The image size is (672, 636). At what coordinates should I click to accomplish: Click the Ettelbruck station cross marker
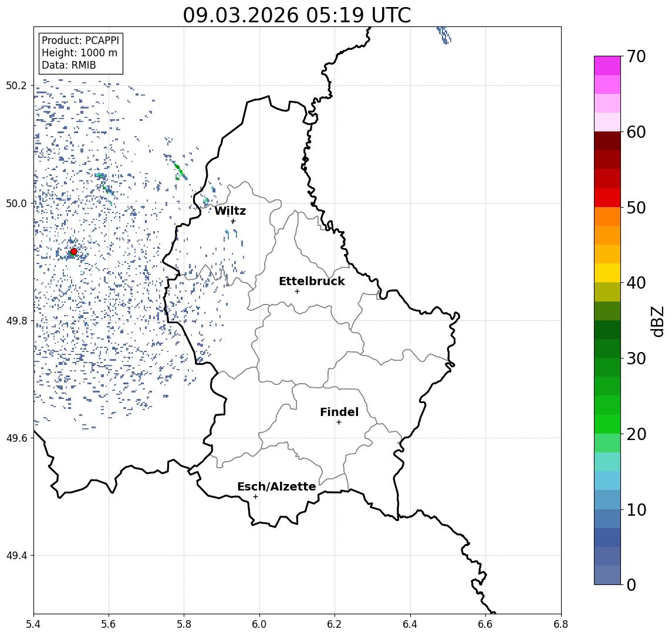pos(297,292)
